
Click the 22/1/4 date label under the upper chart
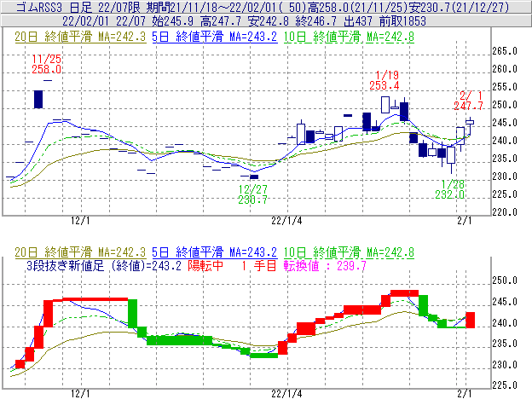(x=286, y=221)
